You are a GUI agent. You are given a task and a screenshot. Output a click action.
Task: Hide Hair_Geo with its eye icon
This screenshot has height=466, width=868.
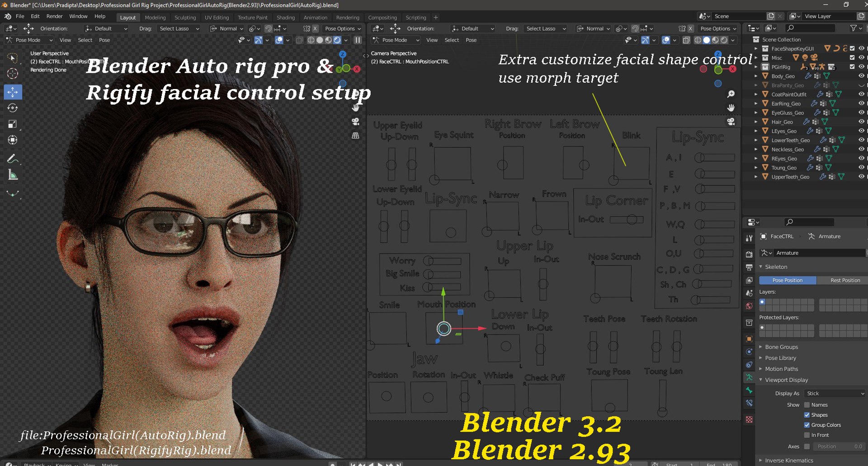tap(861, 122)
